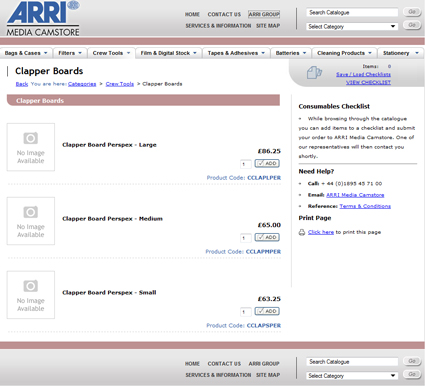
Task: Open ARRI GROUP in the footer
Action: coord(264,364)
